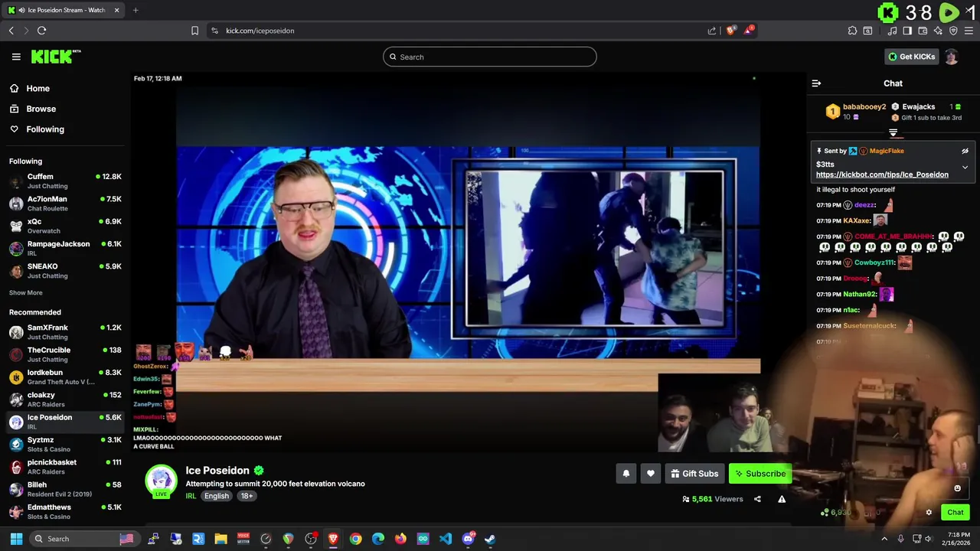Viewport: 980px width, 551px height.
Task: Click IRL category tag
Action: coord(191,496)
